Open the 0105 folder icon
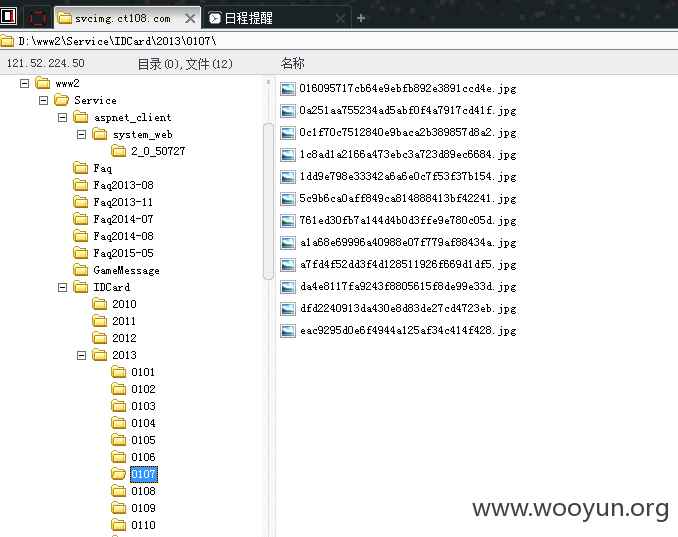This screenshot has width=678, height=537. click(118, 440)
